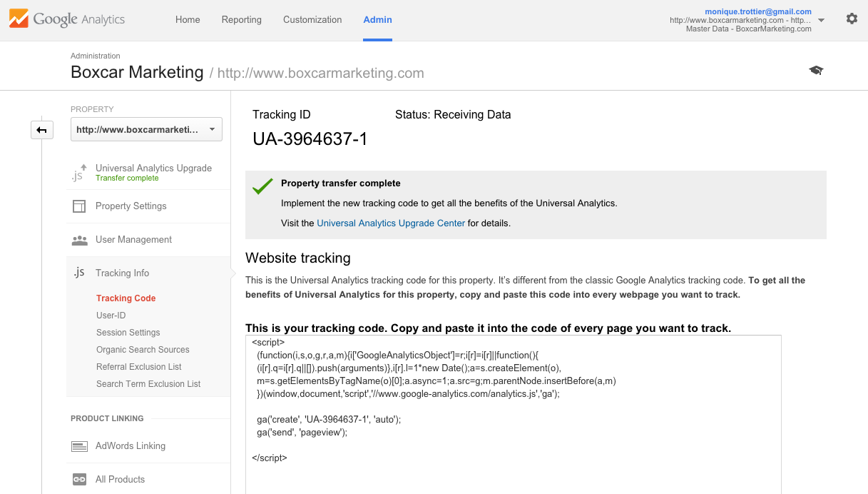The width and height of the screenshot is (868, 494).
Task: Select User-ID under Tracking Info
Action: coord(111,316)
